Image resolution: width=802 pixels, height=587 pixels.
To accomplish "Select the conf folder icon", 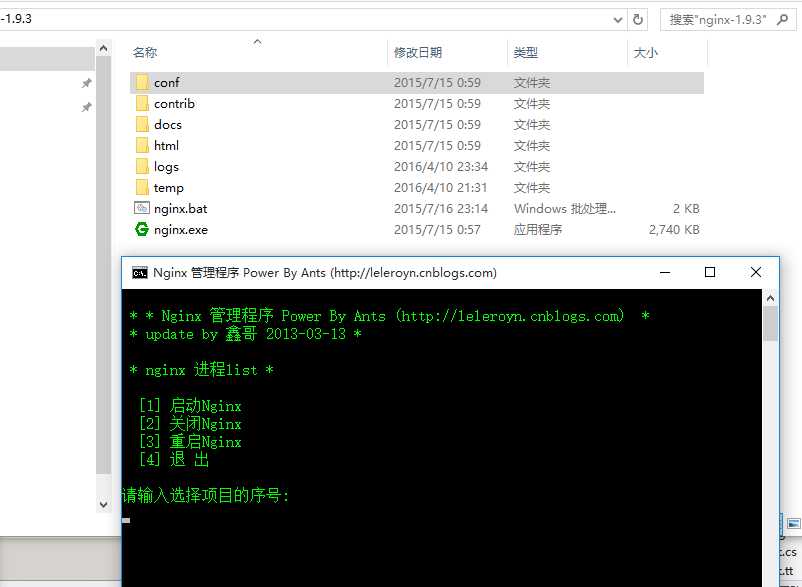I will point(143,82).
